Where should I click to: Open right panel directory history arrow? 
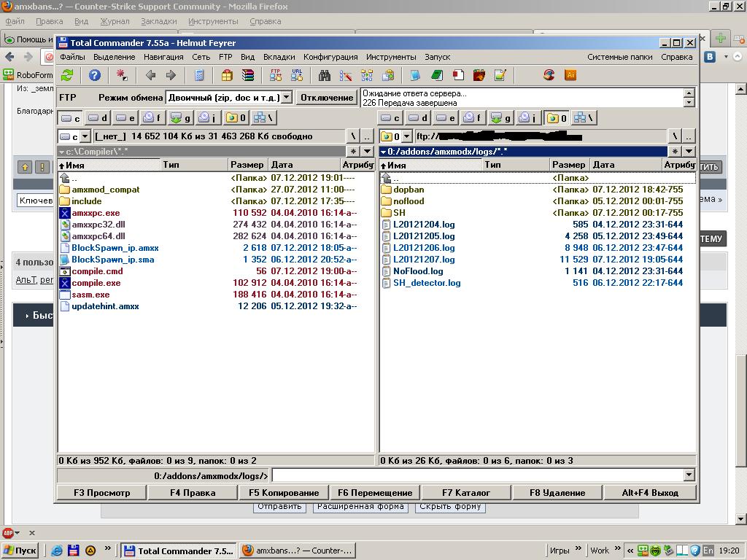689,152
